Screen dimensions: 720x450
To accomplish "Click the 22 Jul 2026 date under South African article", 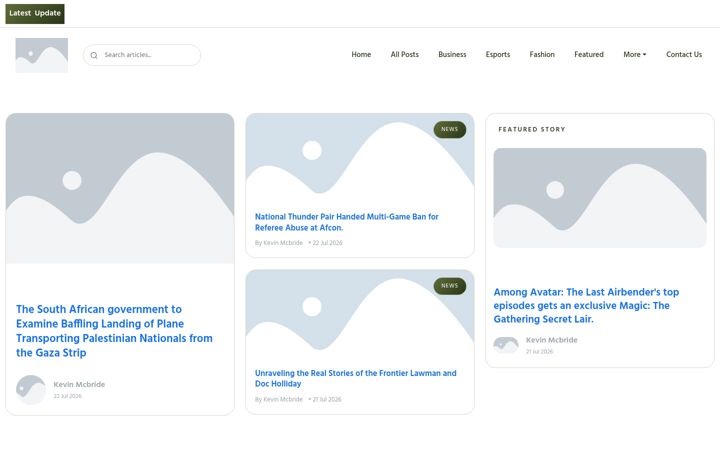I will (x=68, y=396).
